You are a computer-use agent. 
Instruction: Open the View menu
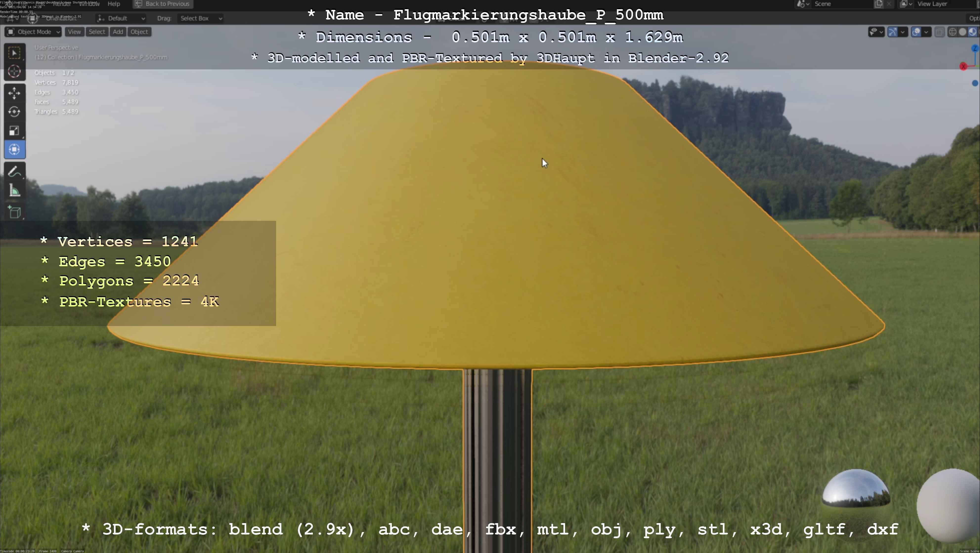pos(74,32)
